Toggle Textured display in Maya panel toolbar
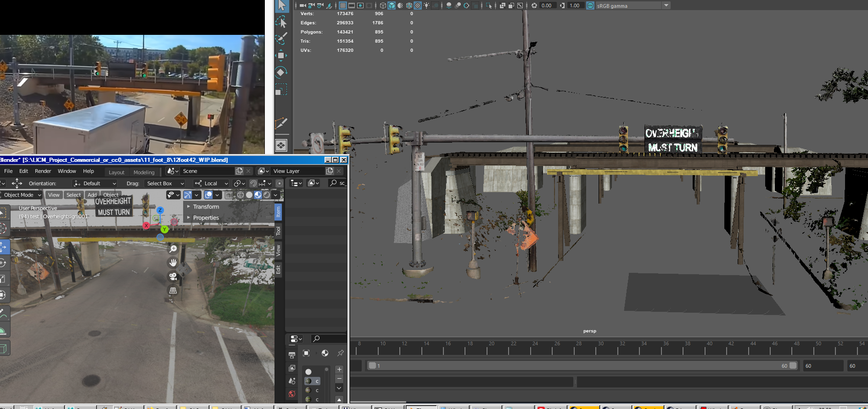 pyautogui.click(x=418, y=6)
